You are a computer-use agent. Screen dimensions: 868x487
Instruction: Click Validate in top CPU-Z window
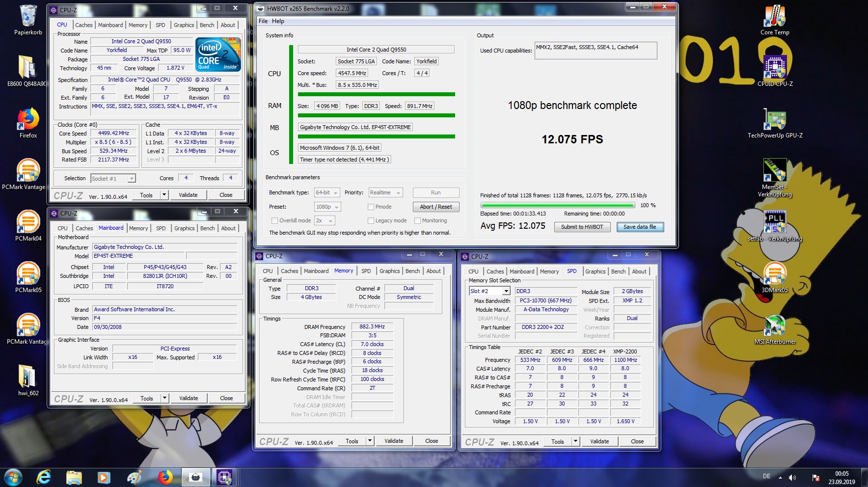click(188, 195)
